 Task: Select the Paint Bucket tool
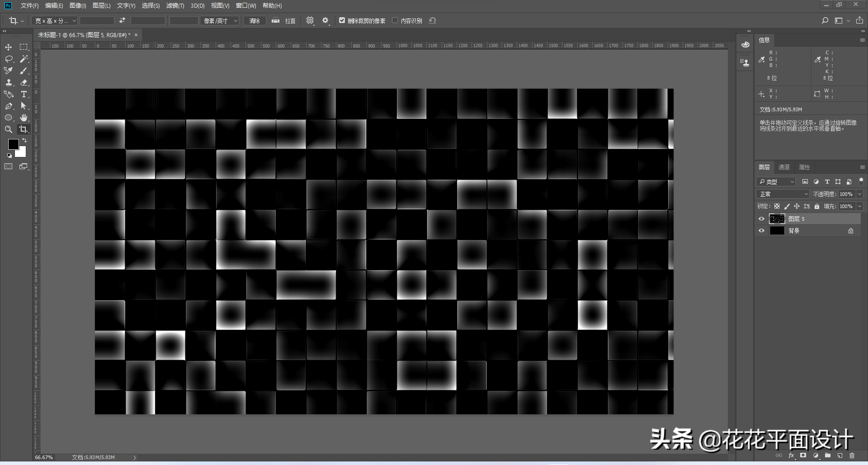click(8, 95)
